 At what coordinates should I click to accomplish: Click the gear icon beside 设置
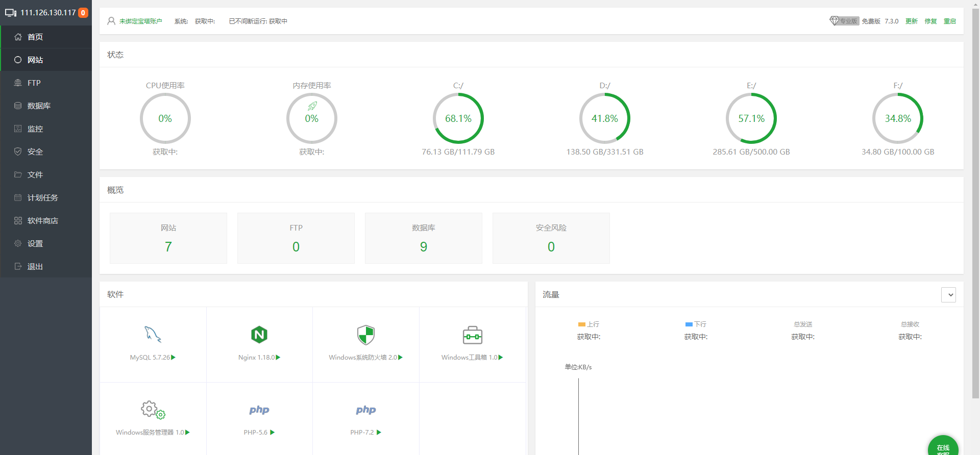point(18,243)
